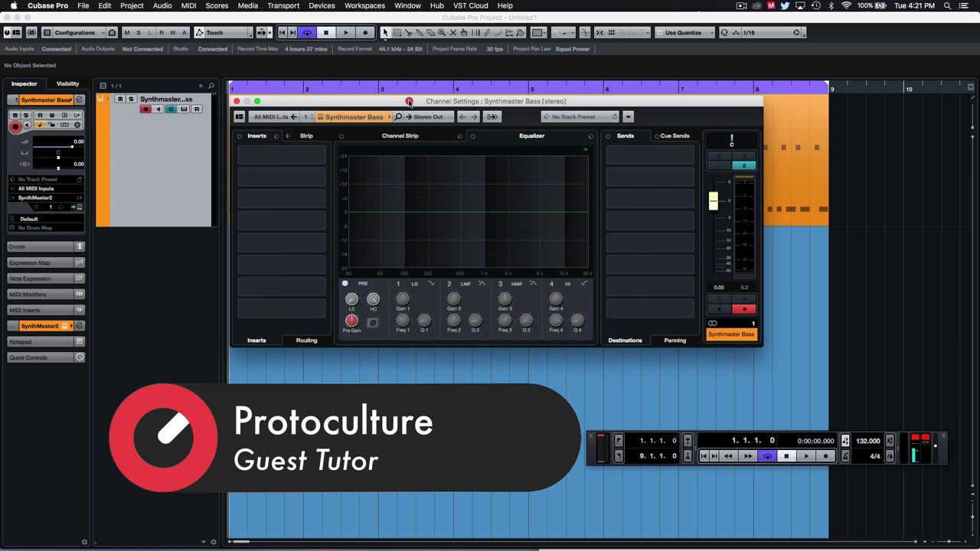Toggle the Cycle loop button in toolbar
This screenshot has height=551, width=980.
pos(307,33)
